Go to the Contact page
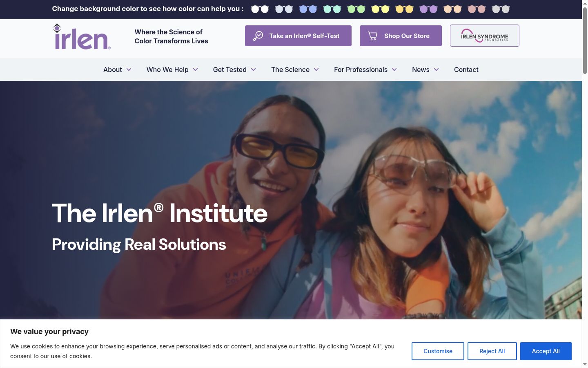Image resolution: width=588 pixels, height=368 pixels. tap(466, 70)
